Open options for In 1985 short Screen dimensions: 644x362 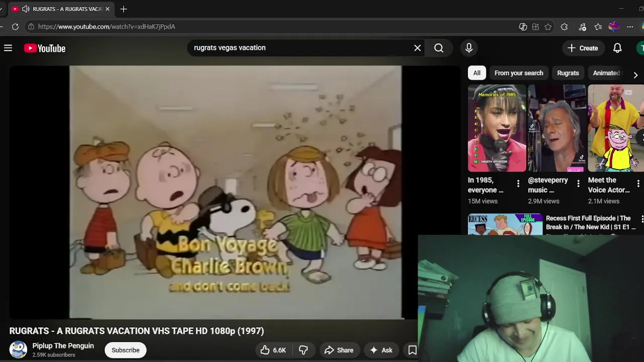518,184
